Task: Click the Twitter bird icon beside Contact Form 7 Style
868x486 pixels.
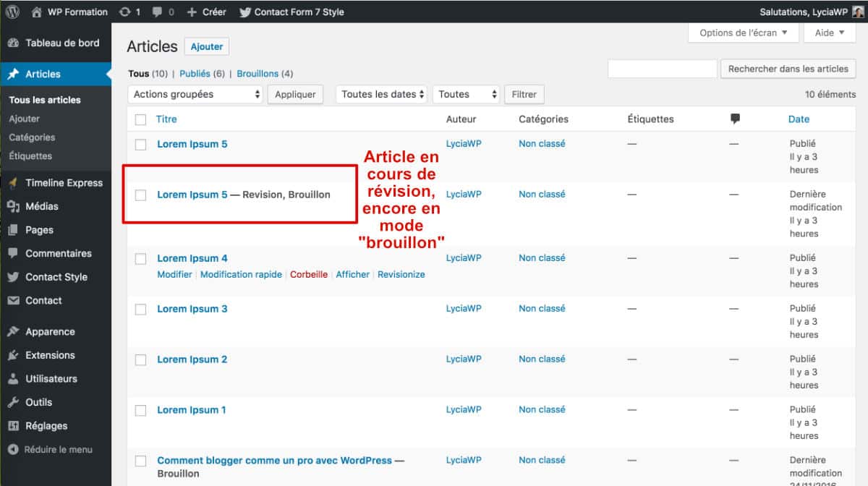Action: click(x=244, y=11)
